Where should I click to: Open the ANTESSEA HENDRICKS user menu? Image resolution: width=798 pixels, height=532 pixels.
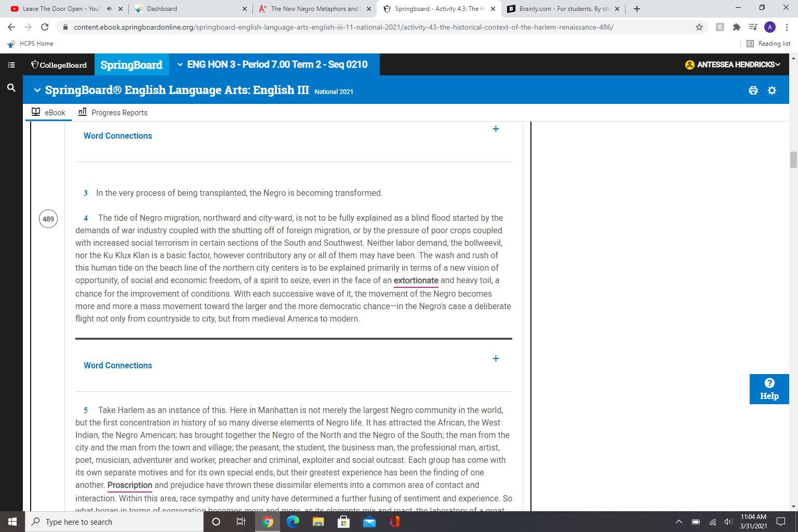pos(733,64)
